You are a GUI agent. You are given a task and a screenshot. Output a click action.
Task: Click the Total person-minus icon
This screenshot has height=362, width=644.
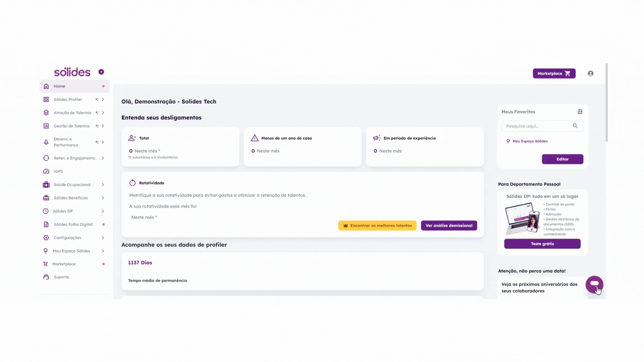point(132,138)
